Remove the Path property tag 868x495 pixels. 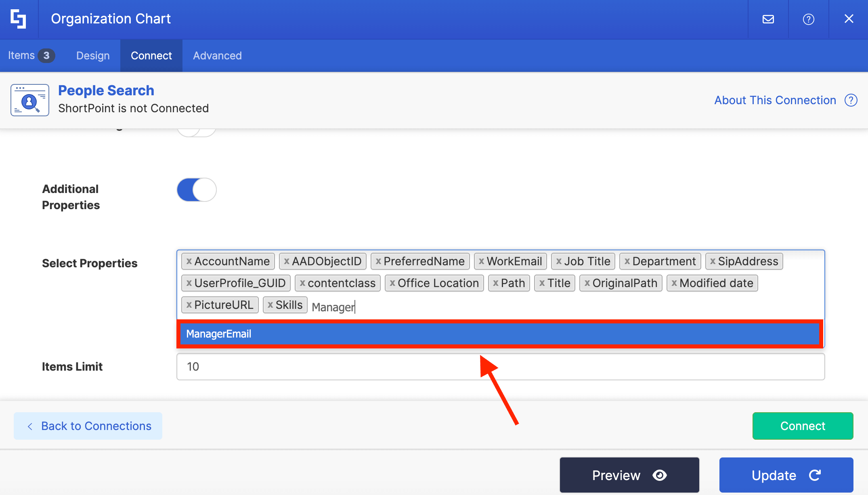[x=496, y=283]
